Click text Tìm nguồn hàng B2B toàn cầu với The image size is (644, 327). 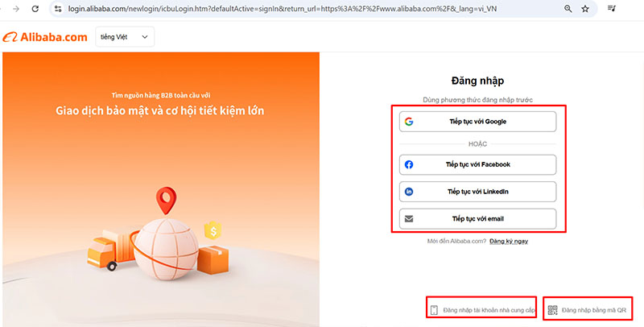tap(160, 95)
